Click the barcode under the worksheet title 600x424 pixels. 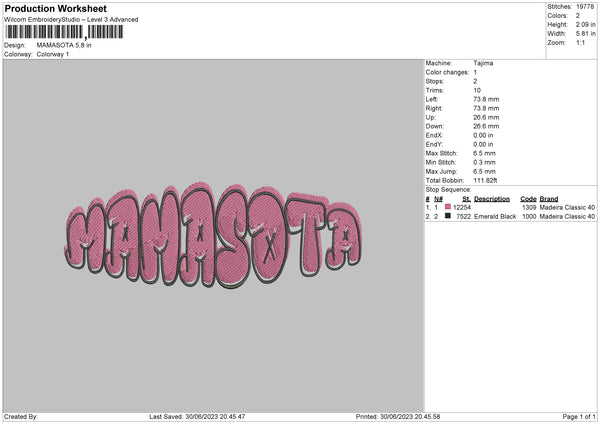(64, 32)
